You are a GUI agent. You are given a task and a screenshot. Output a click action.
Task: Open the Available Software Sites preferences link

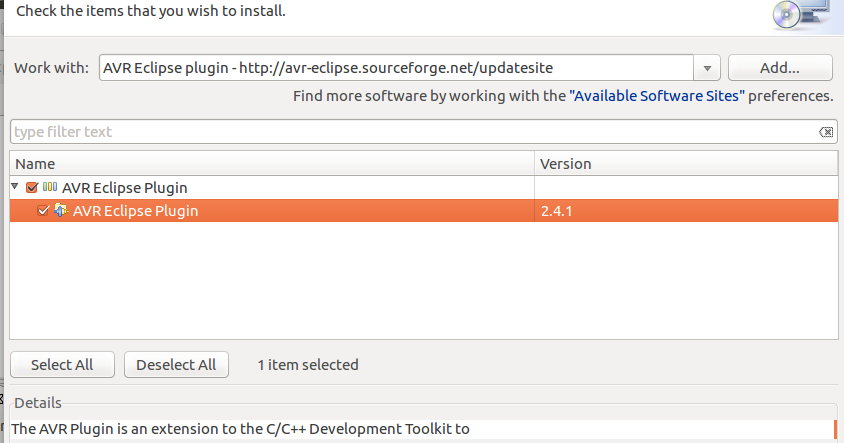pos(656,96)
